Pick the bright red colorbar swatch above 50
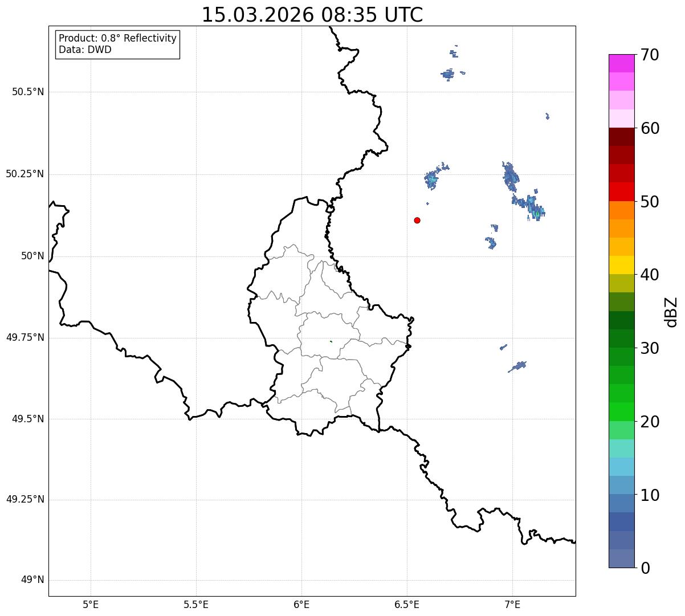Viewport: 685px width, 616px height. [x=622, y=192]
